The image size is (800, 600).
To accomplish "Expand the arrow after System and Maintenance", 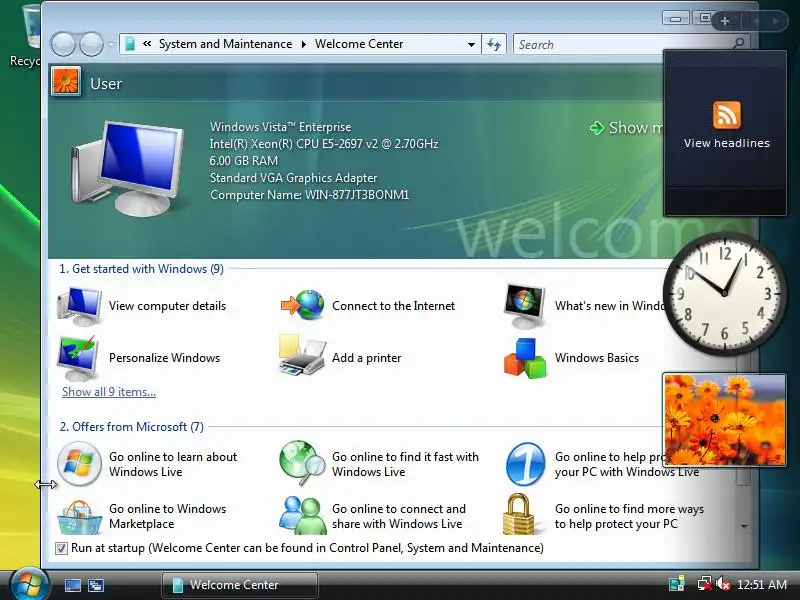I will tap(304, 44).
